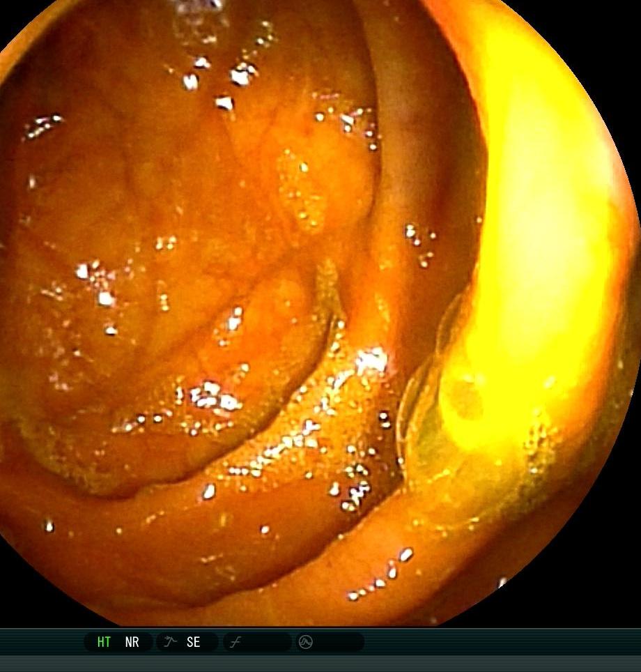641x672 pixels.
Task: Click the NR noise reduction indicator
Action: 132,642
